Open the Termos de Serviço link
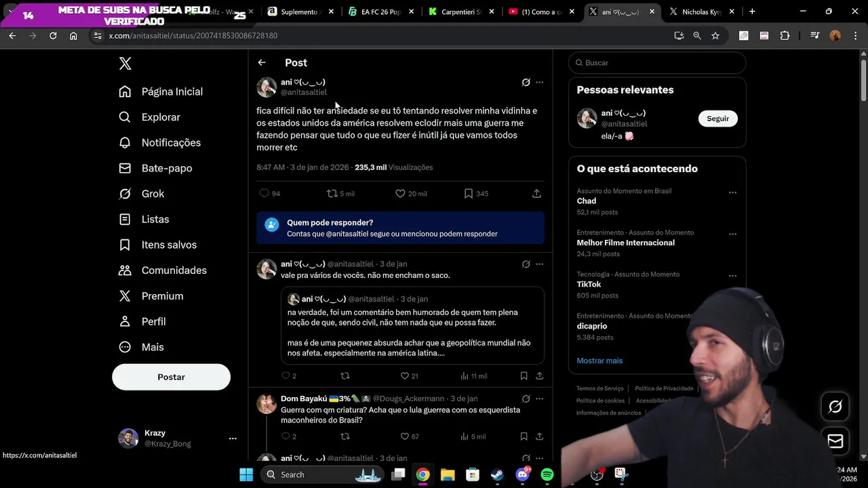The image size is (868, 488). pos(599,388)
